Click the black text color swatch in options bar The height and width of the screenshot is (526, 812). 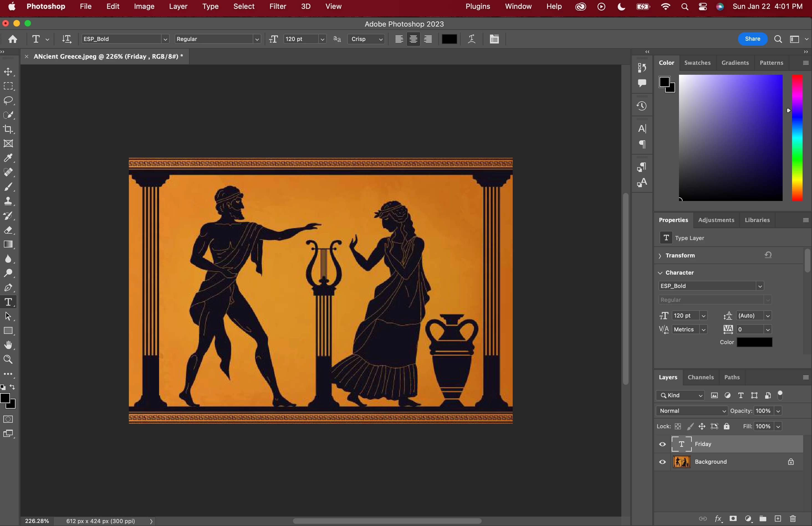[449, 39]
